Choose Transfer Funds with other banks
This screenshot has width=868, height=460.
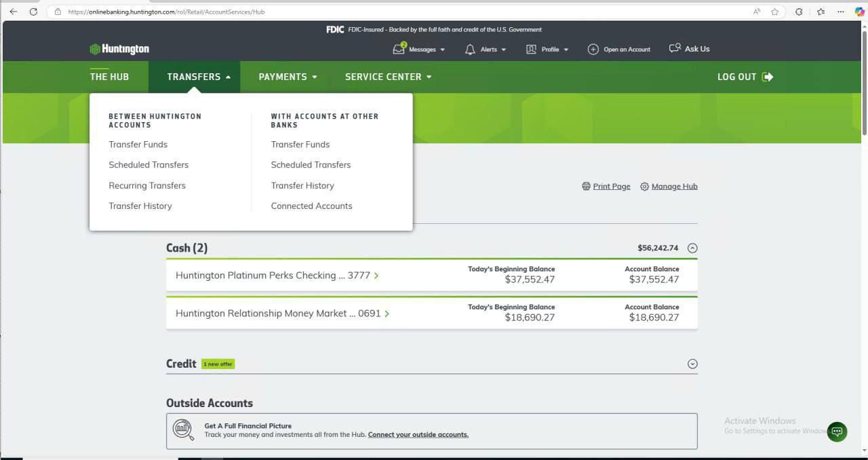coord(300,145)
